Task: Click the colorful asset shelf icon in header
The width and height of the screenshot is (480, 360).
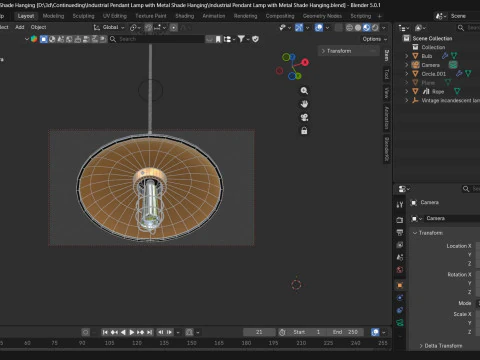Action: coord(34,39)
